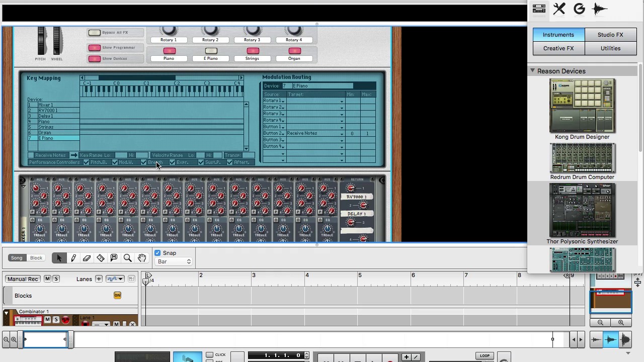This screenshot has width=644, height=362.
Task: Select the Hand tool
Action: coord(142,258)
